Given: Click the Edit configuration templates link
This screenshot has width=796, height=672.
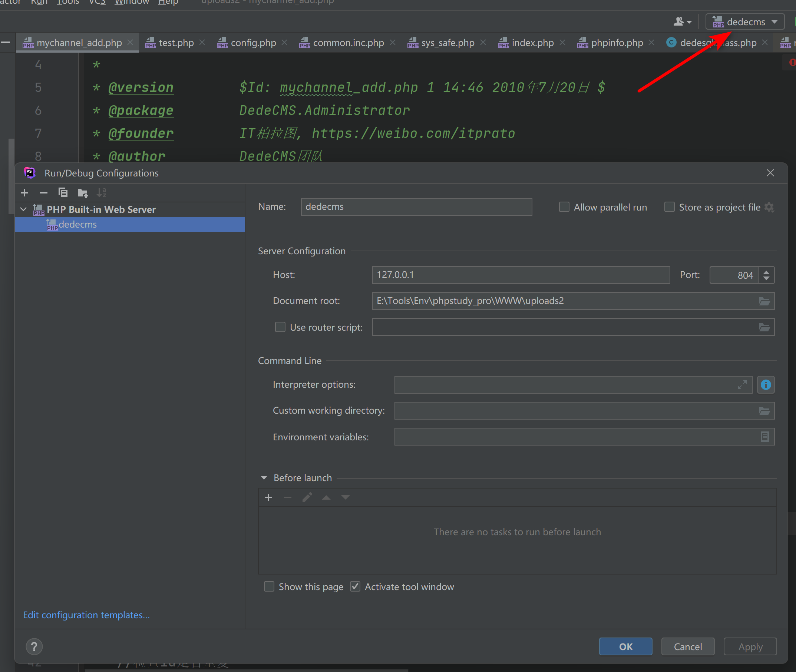Looking at the screenshot, I should [x=86, y=615].
